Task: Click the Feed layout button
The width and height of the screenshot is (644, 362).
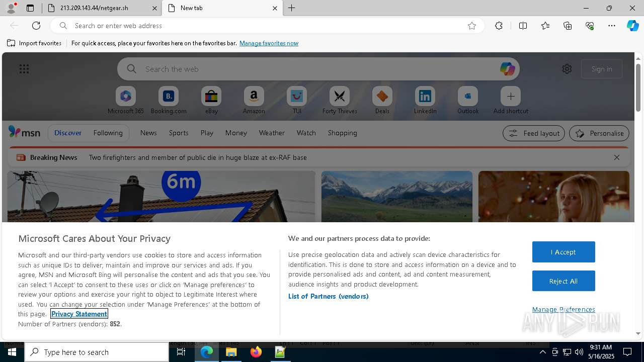Action: tap(533, 133)
